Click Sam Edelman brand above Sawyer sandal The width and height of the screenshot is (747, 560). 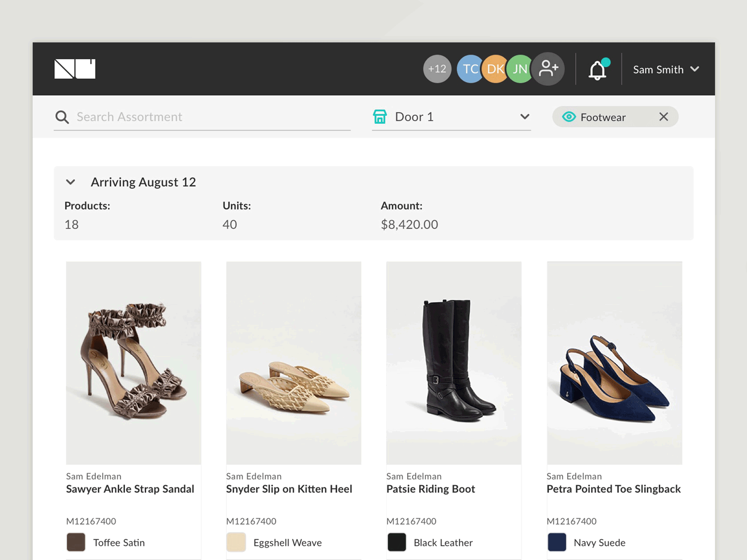[x=94, y=476]
